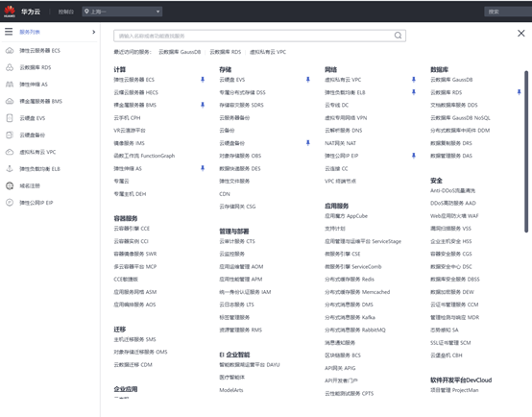
Task: Open the Web application firewall WAF link
Action: 454,216
